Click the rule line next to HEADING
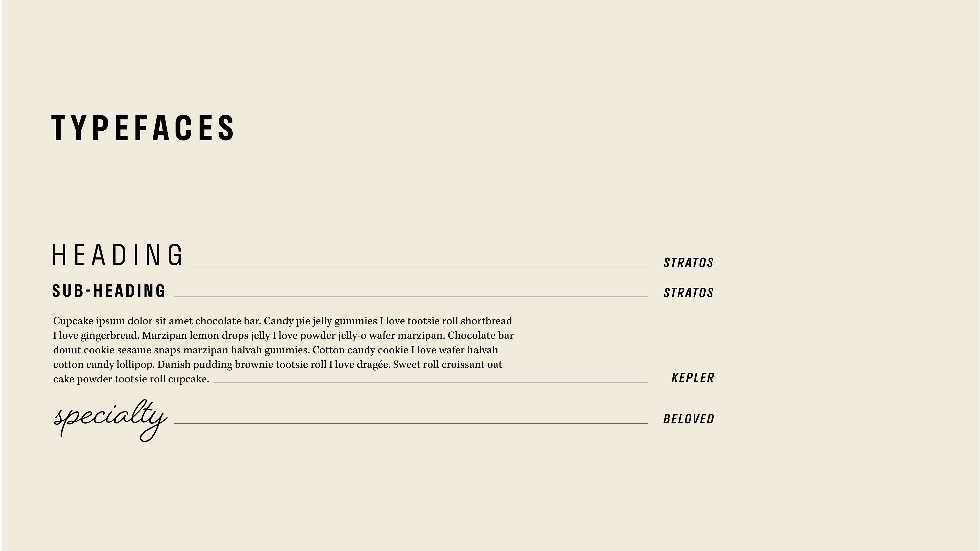980x551 pixels. pyautogui.click(x=419, y=266)
